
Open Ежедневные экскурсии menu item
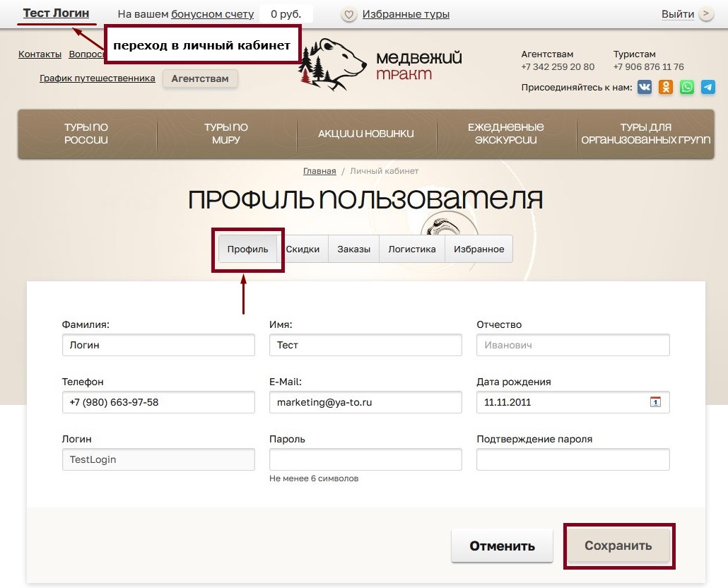505,134
